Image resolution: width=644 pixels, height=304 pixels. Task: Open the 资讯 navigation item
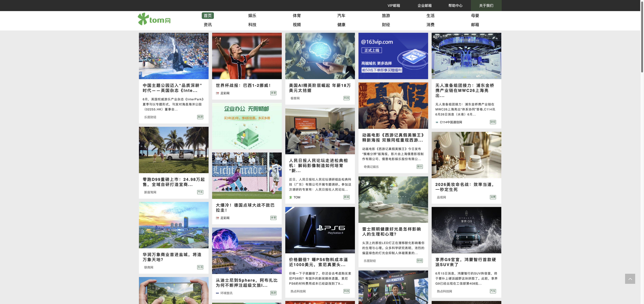tap(208, 24)
